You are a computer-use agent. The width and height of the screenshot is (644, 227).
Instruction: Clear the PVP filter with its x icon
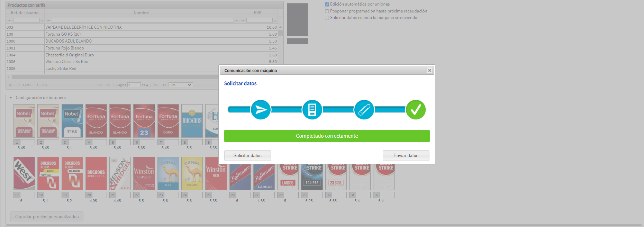(275, 20)
